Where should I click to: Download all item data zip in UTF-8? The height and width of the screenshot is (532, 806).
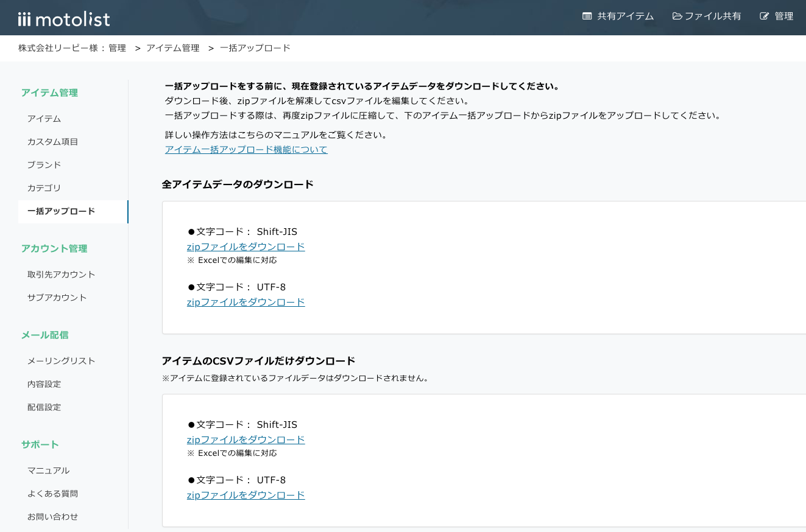point(246,303)
